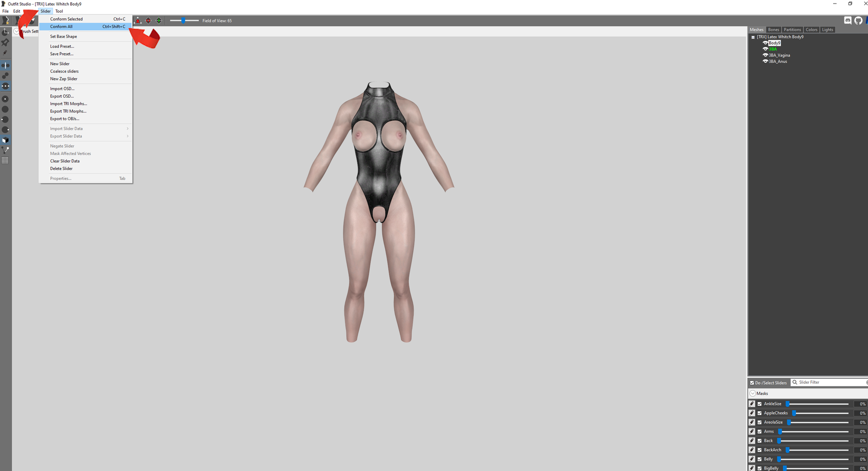Click the red triangle vertex tool icon
868x471 pixels.
click(138, 21)
